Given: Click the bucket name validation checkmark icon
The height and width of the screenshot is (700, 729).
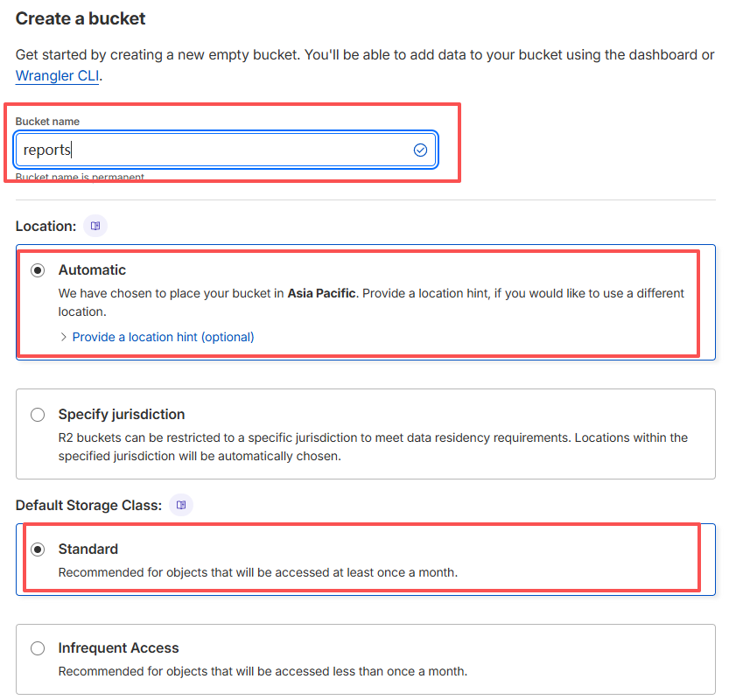Looking at the screenshot, I should click(x=420, y=150).
